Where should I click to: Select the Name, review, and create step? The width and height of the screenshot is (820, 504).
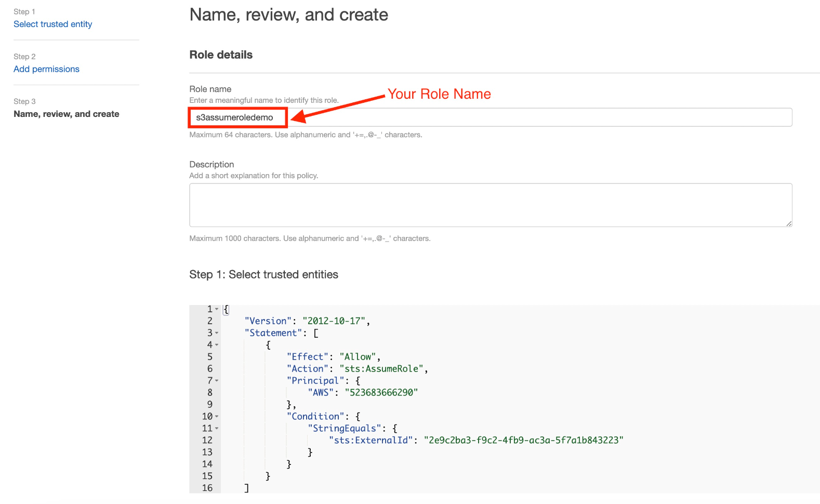pos(66,114)
